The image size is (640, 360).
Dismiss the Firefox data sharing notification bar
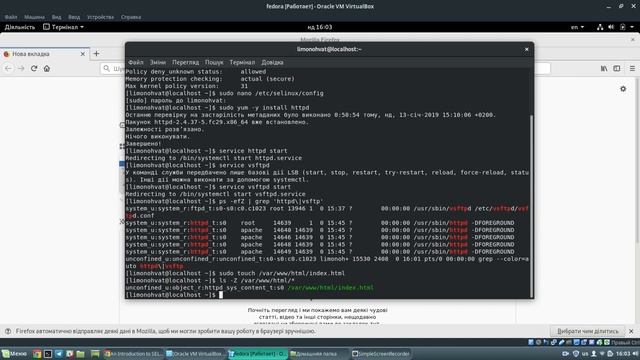coord(631,331)
